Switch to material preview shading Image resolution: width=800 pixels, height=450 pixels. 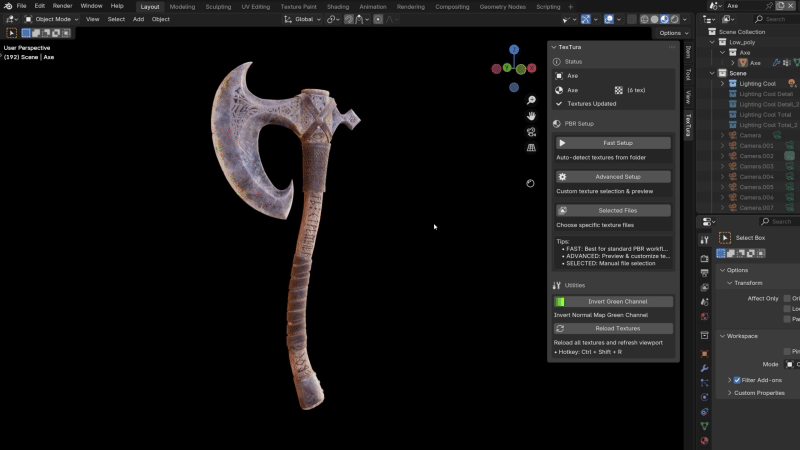tap(664, 19)
